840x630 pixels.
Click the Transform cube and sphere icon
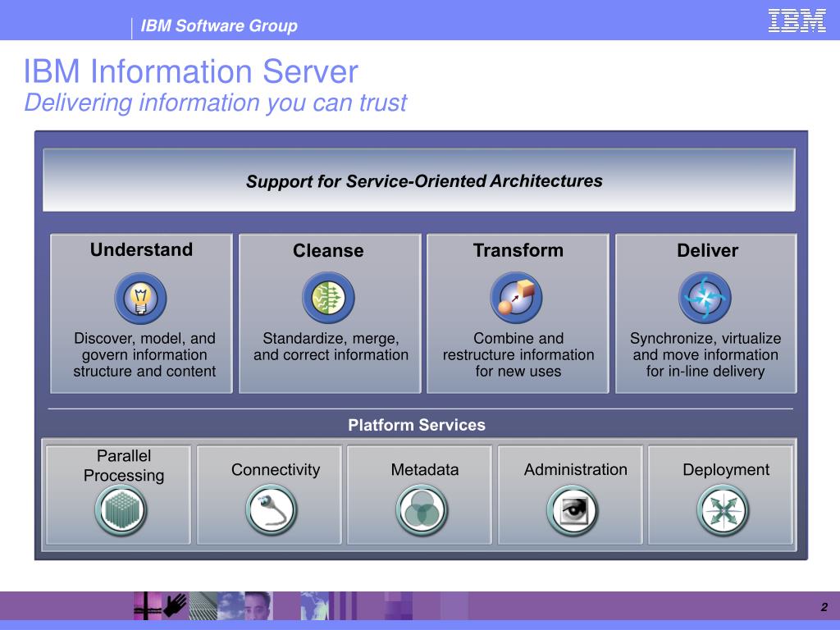[517, 298]
